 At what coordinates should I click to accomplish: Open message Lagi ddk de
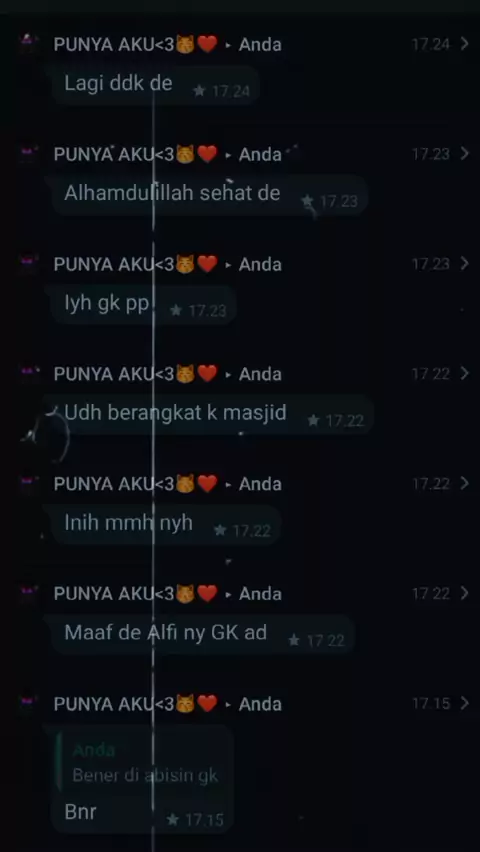[155, 85]
